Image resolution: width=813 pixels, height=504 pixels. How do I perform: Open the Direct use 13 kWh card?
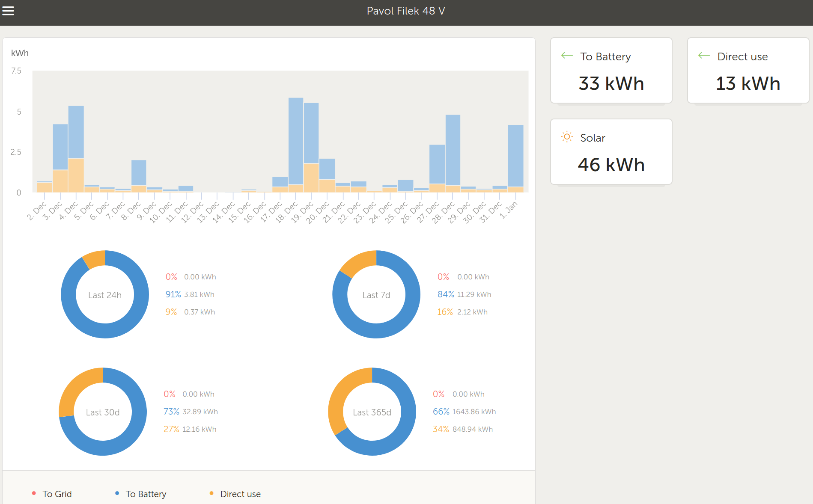[748, 71]
